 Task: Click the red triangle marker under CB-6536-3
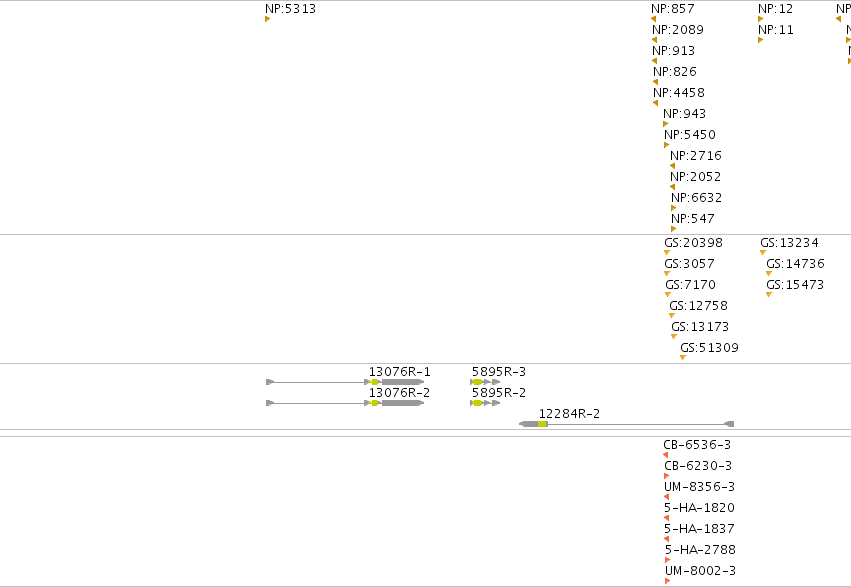666,455
